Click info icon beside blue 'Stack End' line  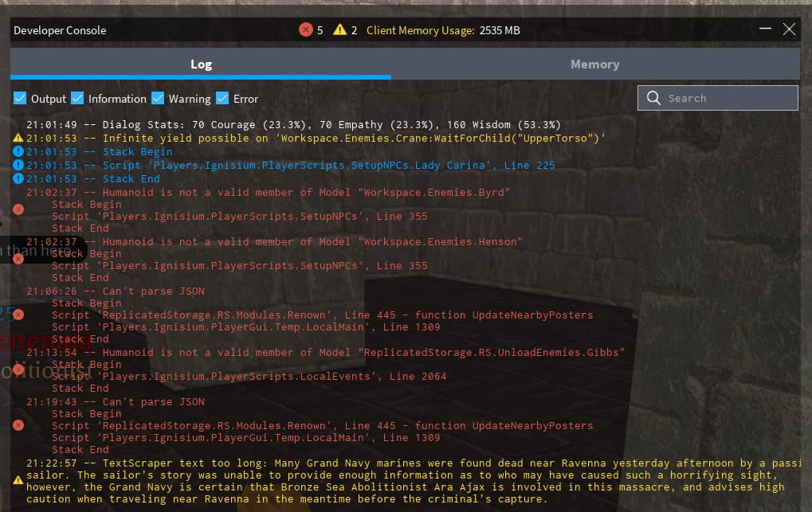[x=18, y=178]
